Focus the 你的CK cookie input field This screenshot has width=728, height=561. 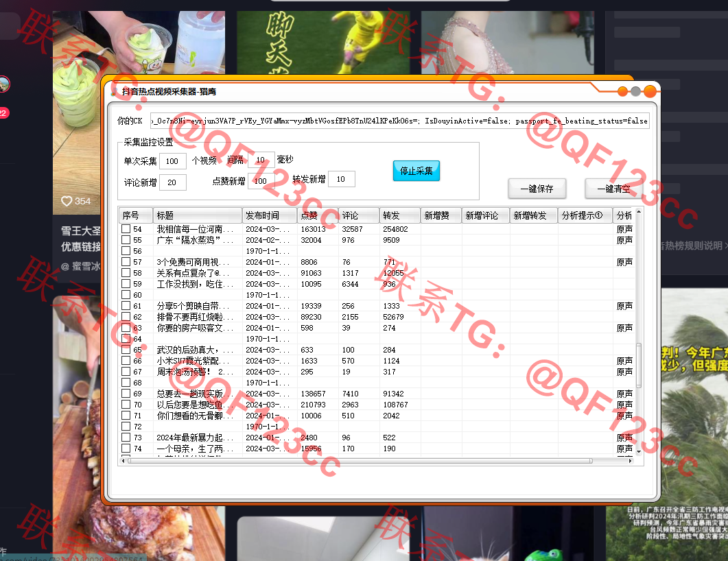[x=399, y=121]
